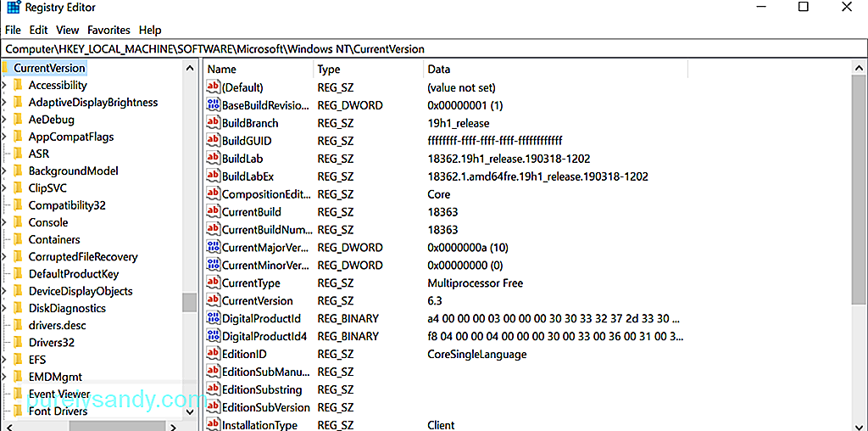The height and width of the screenshot is (431, 868).
Task: Click the binary icon of DigitalProductId
Action: click(213, 318)
